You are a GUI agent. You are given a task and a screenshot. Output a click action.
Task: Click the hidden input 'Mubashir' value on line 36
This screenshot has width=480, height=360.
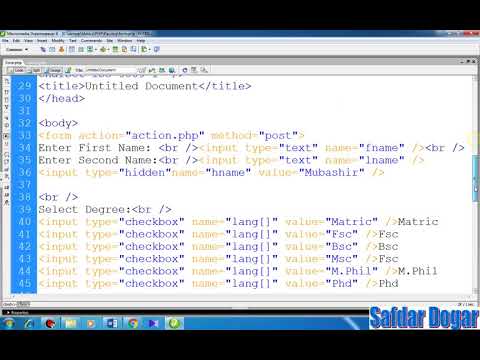331,173
